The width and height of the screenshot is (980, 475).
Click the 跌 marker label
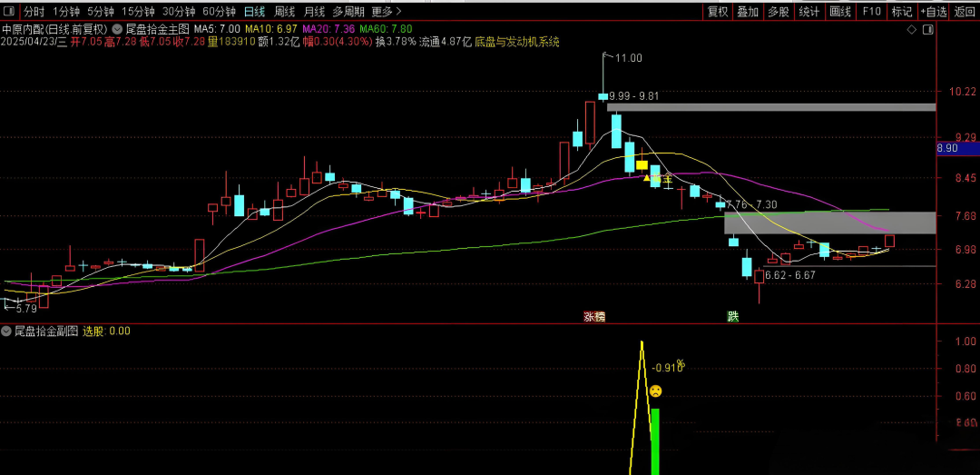tap(732, 317)
